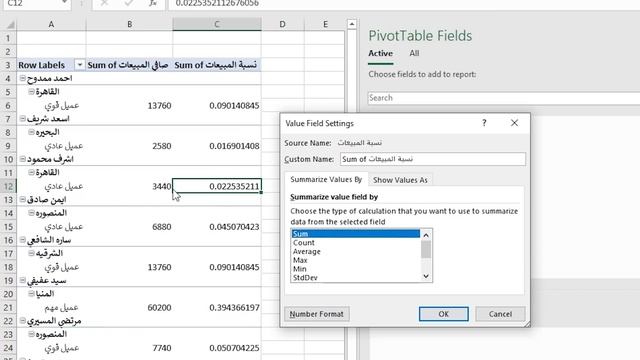Select Count in the calculation list

coord(356,242)
